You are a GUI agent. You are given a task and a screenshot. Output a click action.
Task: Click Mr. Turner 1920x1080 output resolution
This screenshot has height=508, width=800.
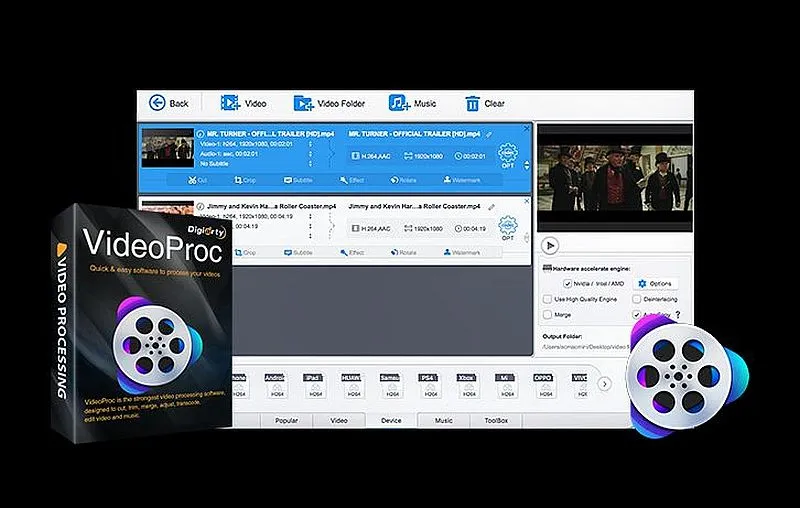(x=423, y=156)
